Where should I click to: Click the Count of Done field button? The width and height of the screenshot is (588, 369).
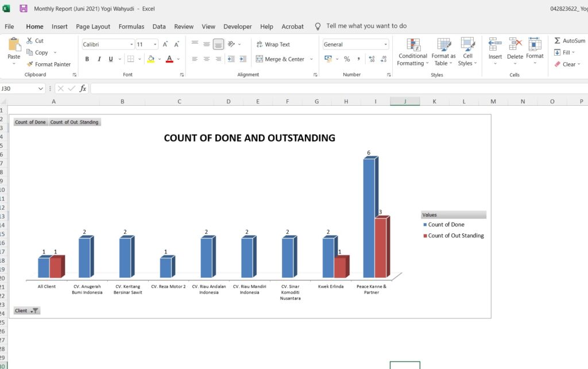click(30, 122)
